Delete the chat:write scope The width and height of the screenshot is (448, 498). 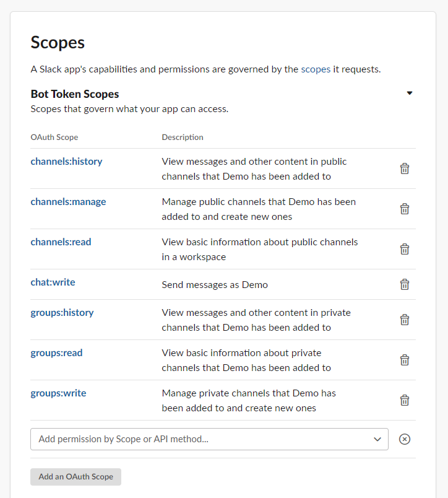[405, 284]
